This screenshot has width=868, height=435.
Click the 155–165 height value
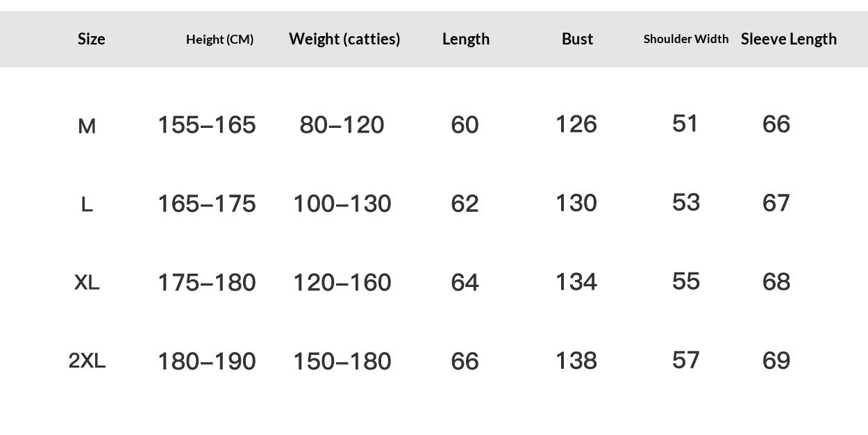(x=207, y=125)
